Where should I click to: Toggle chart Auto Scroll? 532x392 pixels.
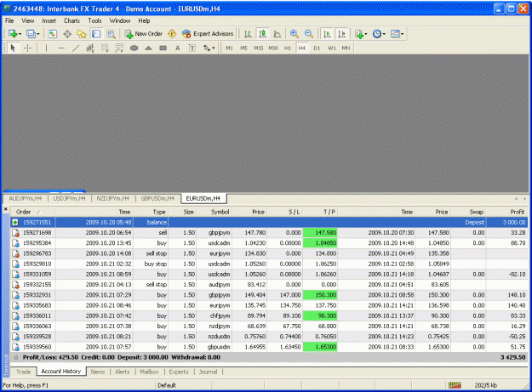(327, 34)
